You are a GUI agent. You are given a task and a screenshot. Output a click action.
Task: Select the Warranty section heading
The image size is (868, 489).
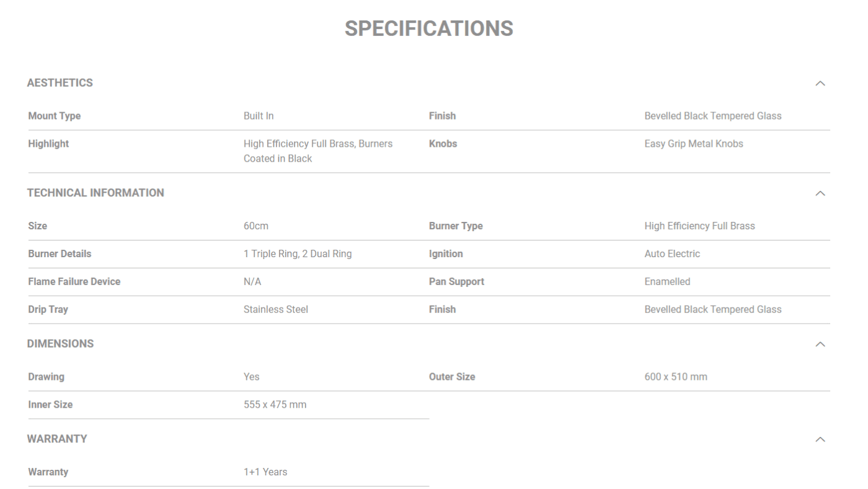57,439
